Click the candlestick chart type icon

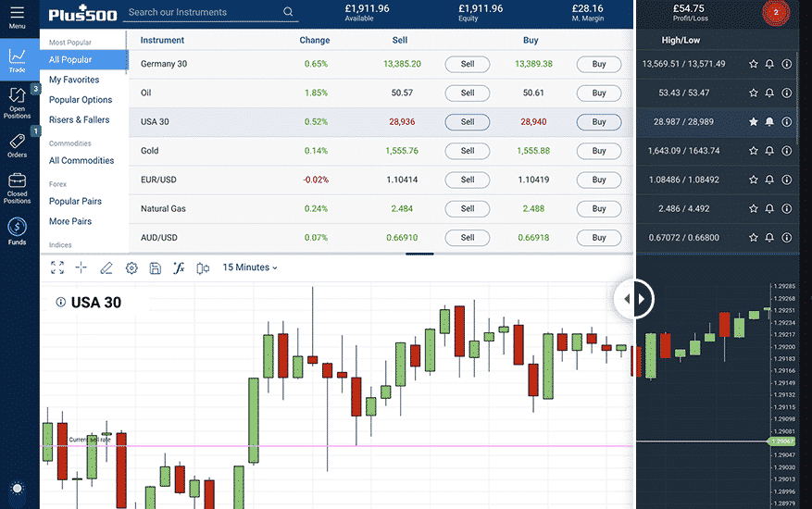click(203, 267)
